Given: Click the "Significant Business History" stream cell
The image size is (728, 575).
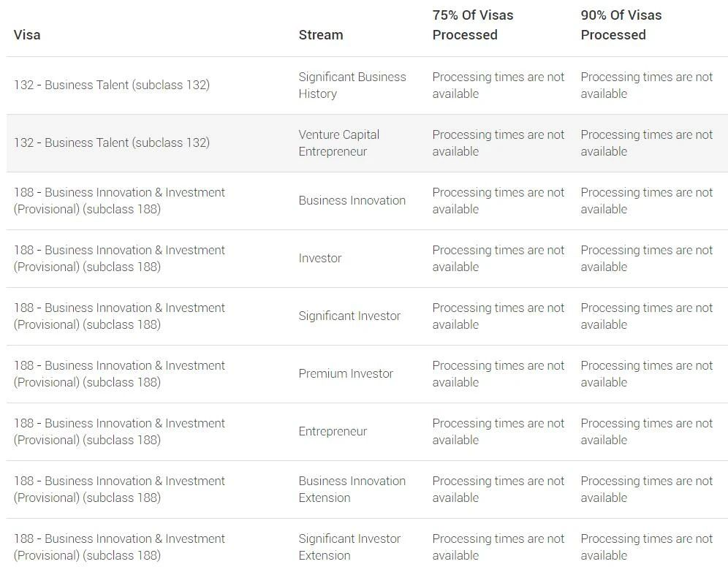Looking at the screenshot, I should pos(352,85).
